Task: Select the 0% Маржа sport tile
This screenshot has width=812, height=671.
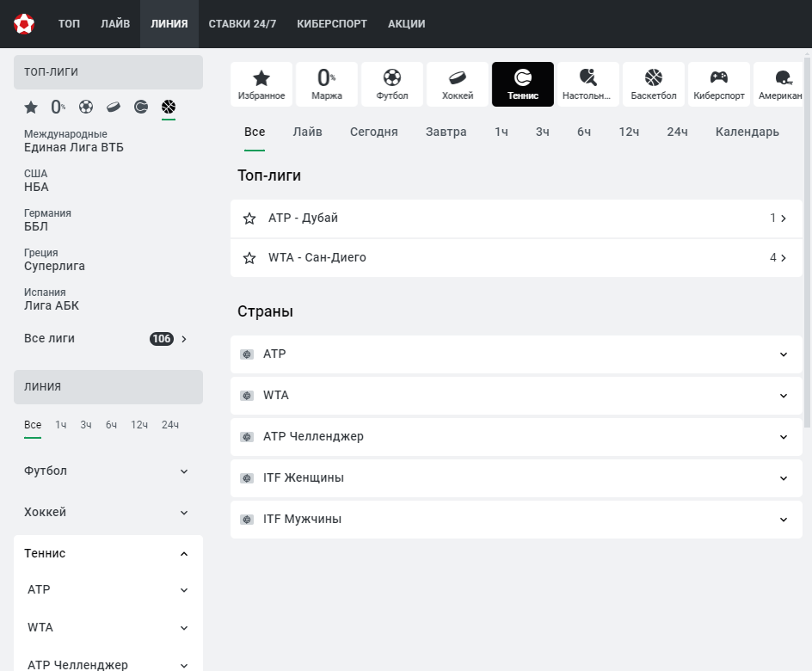Action: click(x=327, y=84)
